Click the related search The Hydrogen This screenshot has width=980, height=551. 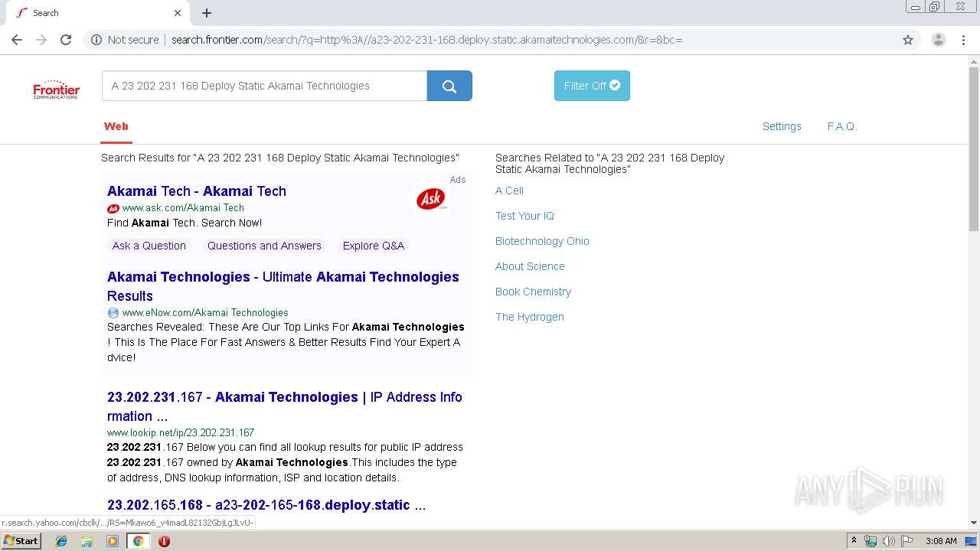pos(529,317)
